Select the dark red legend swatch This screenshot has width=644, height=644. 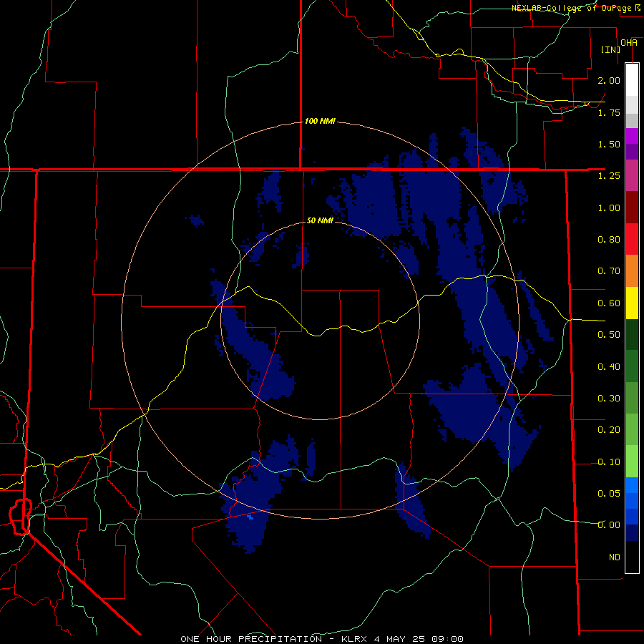(632, 208)
